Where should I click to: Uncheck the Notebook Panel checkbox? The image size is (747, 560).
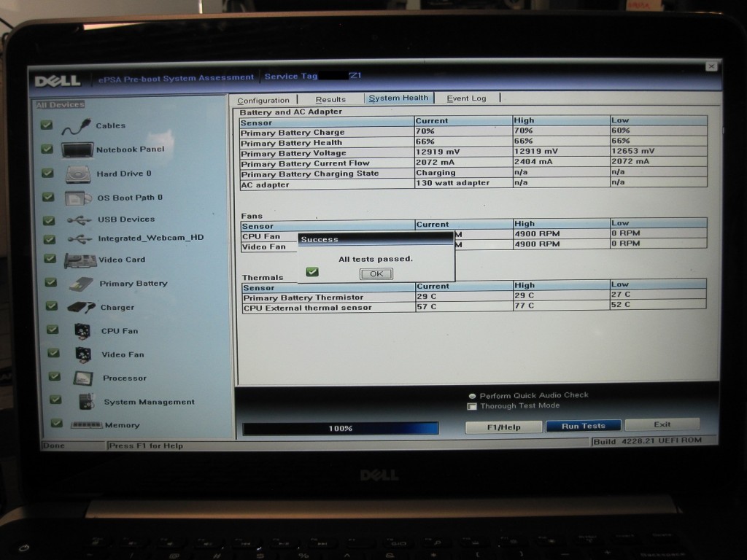click(47, 149)
